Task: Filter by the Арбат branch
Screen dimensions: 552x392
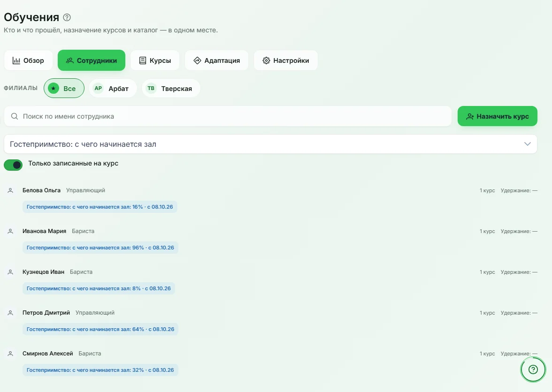Action: pos(113,88)
